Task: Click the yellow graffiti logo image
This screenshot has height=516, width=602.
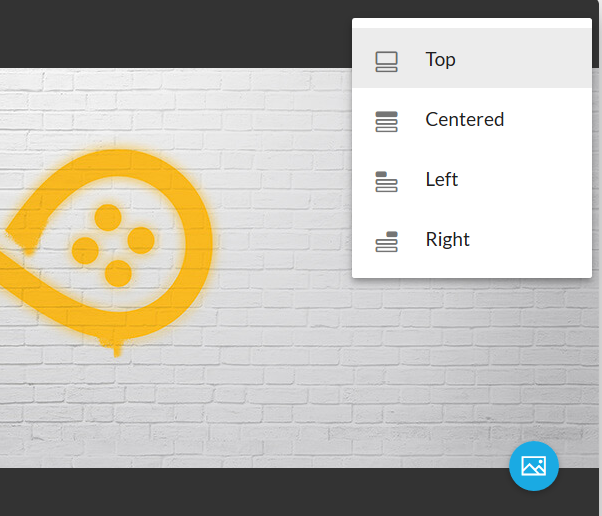Action: pyautogui.click(x=106, y=252)
